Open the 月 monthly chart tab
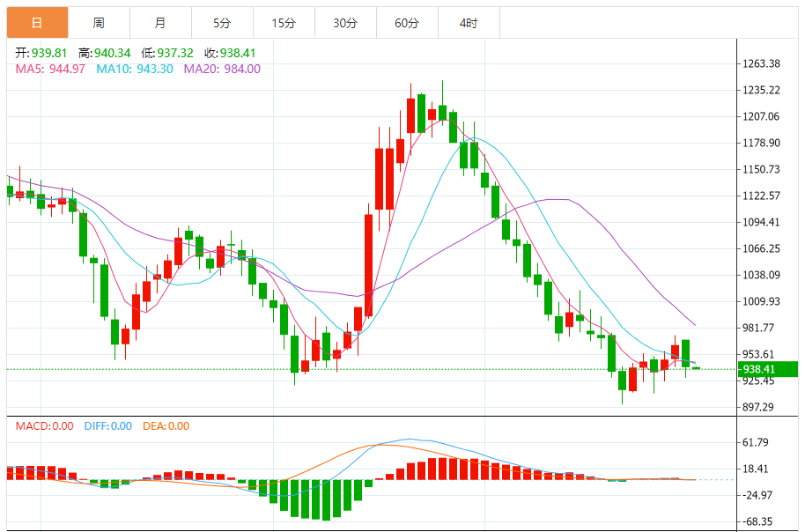805x532 pixels. 159,23
